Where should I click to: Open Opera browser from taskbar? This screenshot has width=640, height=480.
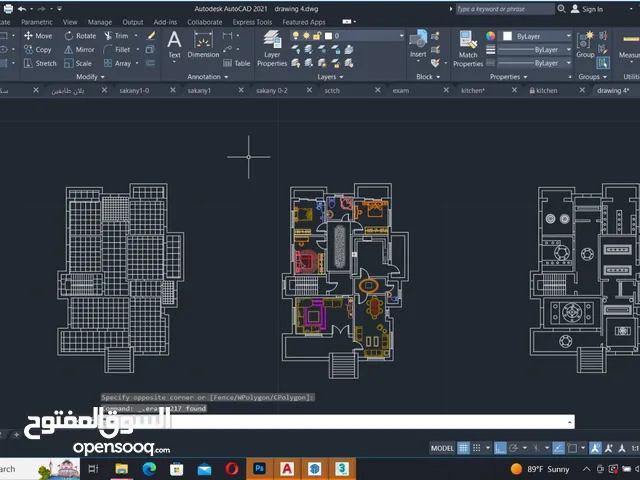[x=232, y=469]
